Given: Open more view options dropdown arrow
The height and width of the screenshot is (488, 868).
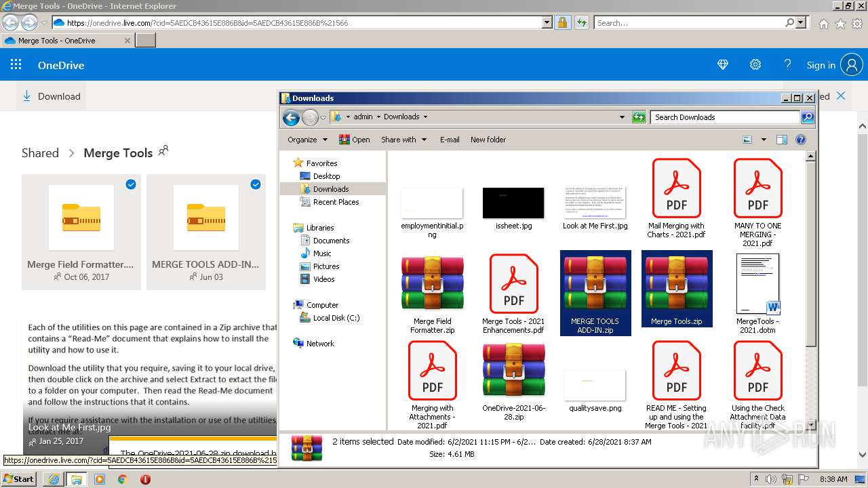Looking at the screenshot, I should pyautogui.click(x=764, y=140).
